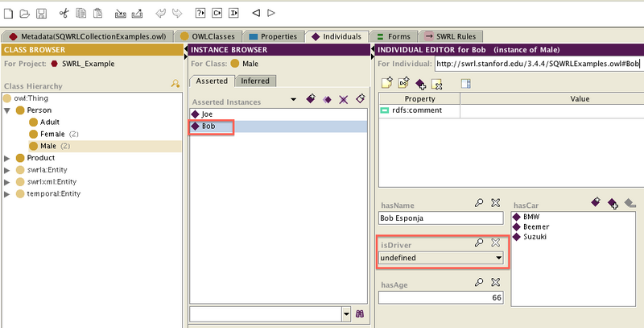This screenshot has width=644, height=328.
Task: Remove hasAge value with its X icon
Action: point(496,282)
